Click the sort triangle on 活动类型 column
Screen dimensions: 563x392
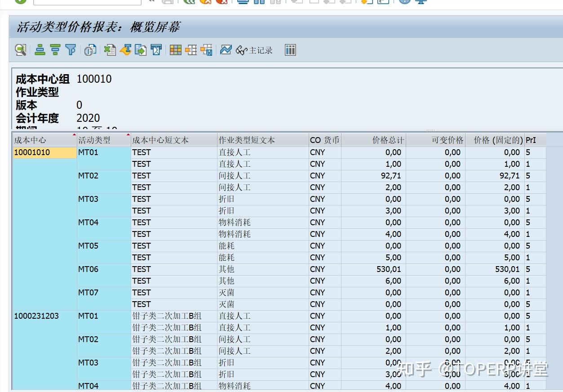(x=127, y=134)
